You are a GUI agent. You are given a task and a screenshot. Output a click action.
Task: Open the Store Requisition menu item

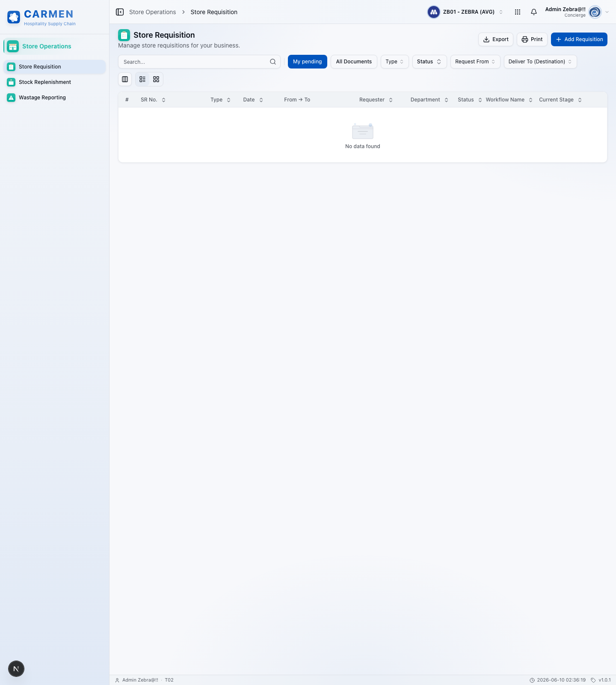[x=54, y=67]
